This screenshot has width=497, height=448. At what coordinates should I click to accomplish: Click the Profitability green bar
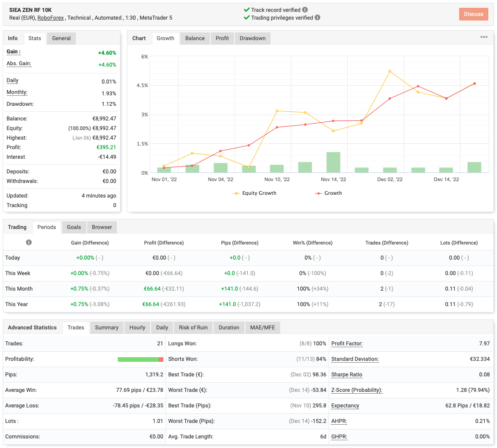(x=138, y=359)
